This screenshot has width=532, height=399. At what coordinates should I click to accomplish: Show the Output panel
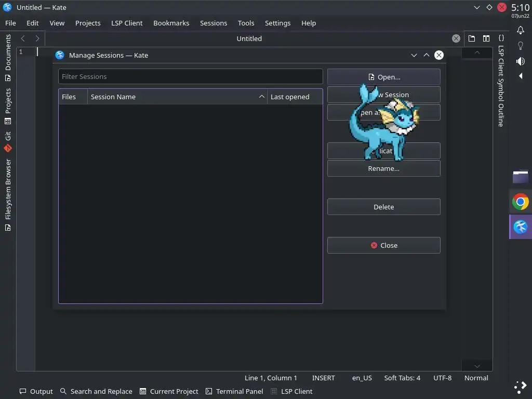36,391
